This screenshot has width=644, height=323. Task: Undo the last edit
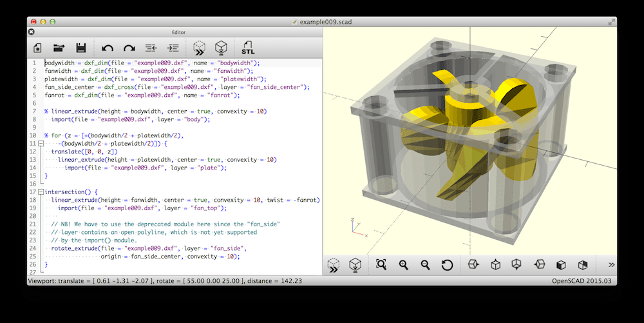[x=108, y=48]
